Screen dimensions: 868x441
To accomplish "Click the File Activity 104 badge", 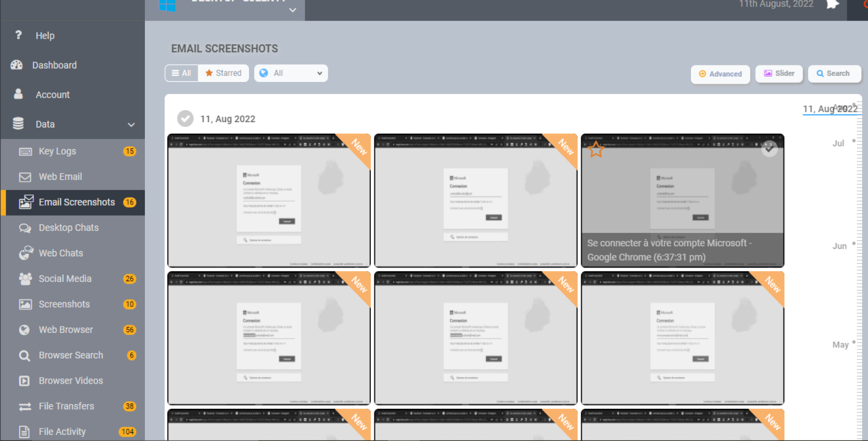I will (127, 431).
